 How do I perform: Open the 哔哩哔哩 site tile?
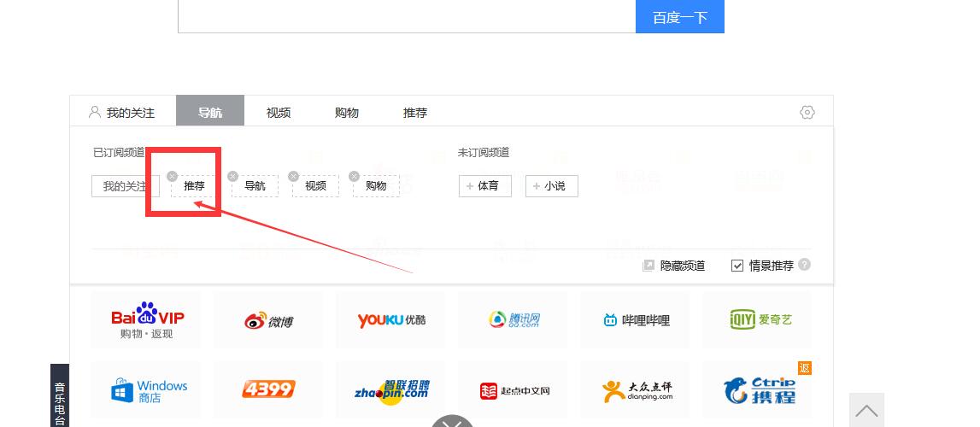(x=635, y=320)
